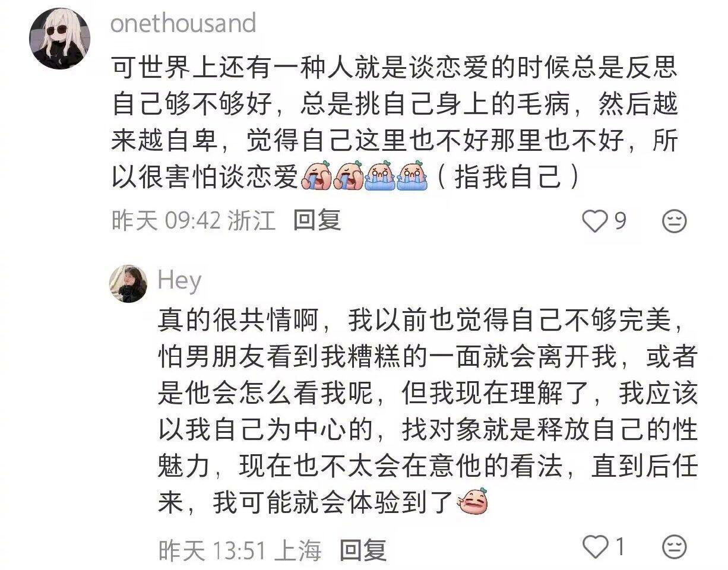Viewport: 728px width, 570px height.
Task: Open Hey's profile avatar
Action: pyautogui.click(x=128, y=284)
